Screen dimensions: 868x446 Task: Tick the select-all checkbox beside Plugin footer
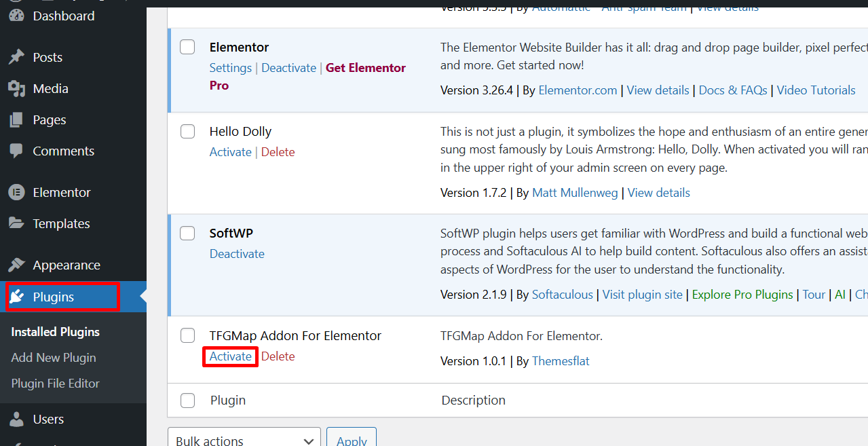tap(187, 401)
